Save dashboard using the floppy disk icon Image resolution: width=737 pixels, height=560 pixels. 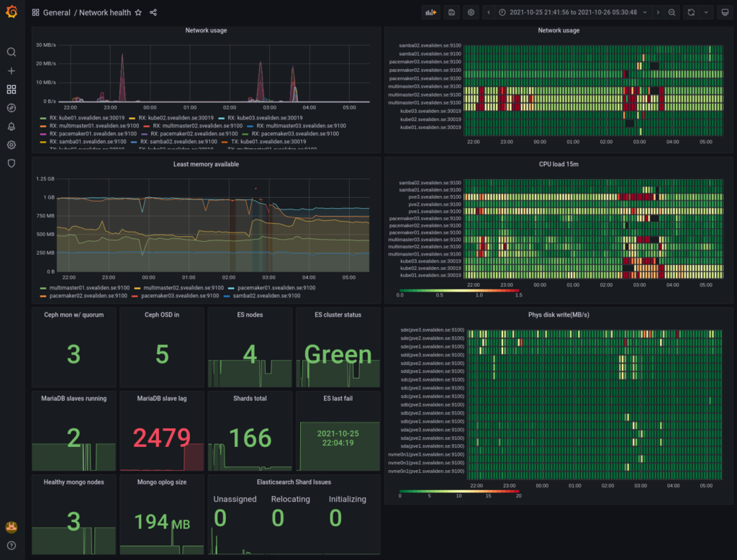pos(451,12)
